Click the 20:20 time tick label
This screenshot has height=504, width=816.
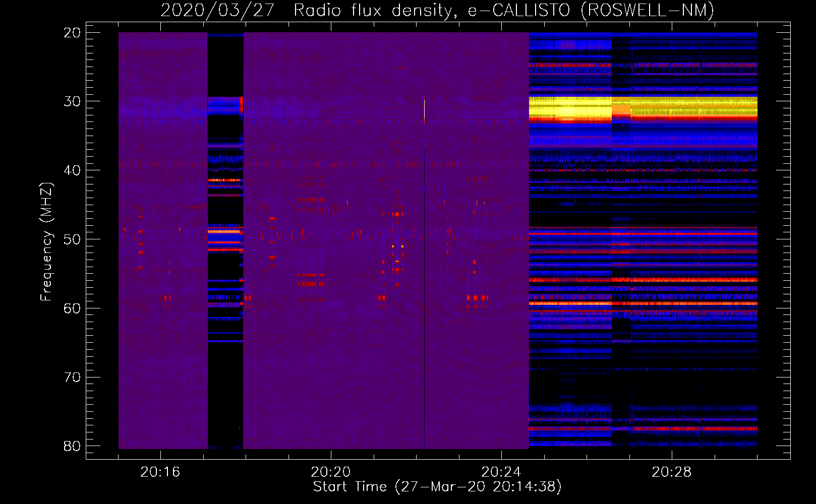point(331,472)
